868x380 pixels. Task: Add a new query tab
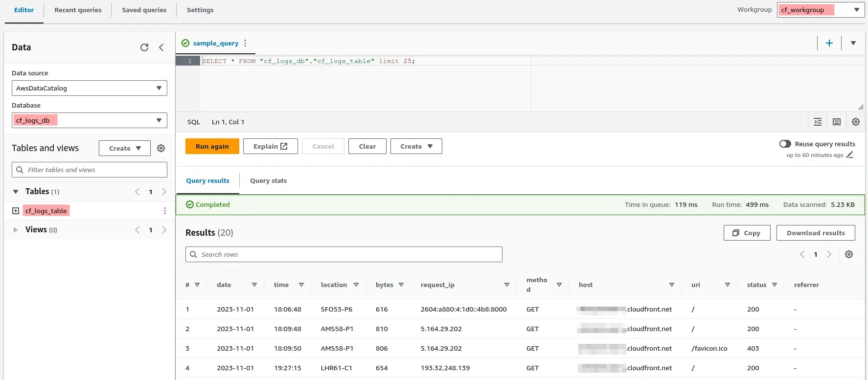tap(829, 43)
